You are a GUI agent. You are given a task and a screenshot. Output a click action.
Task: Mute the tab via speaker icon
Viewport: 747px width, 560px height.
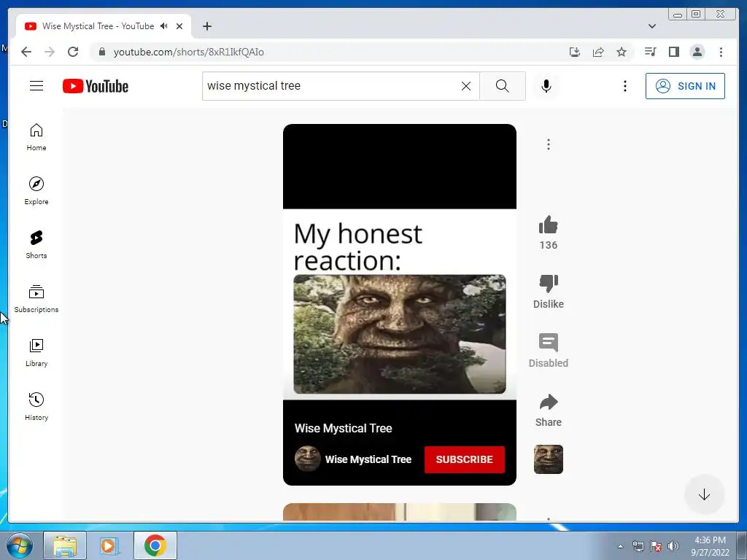click(x=164, y=26)
